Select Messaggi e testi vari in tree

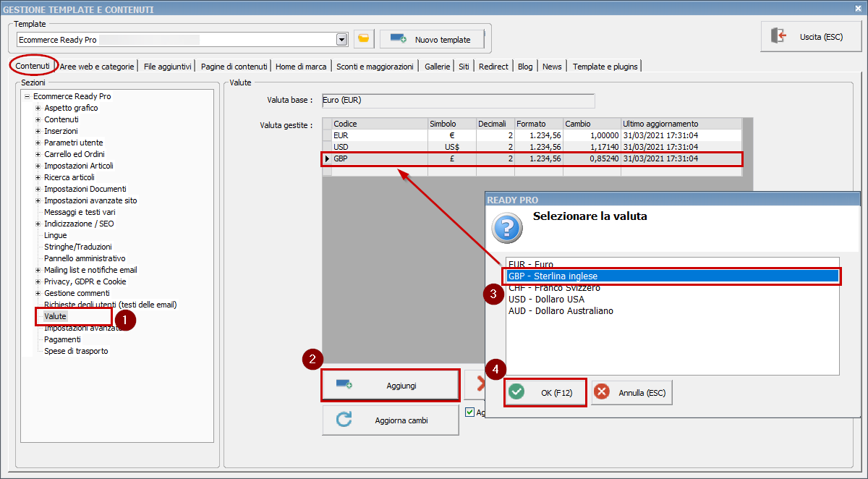tap(80, 212)
